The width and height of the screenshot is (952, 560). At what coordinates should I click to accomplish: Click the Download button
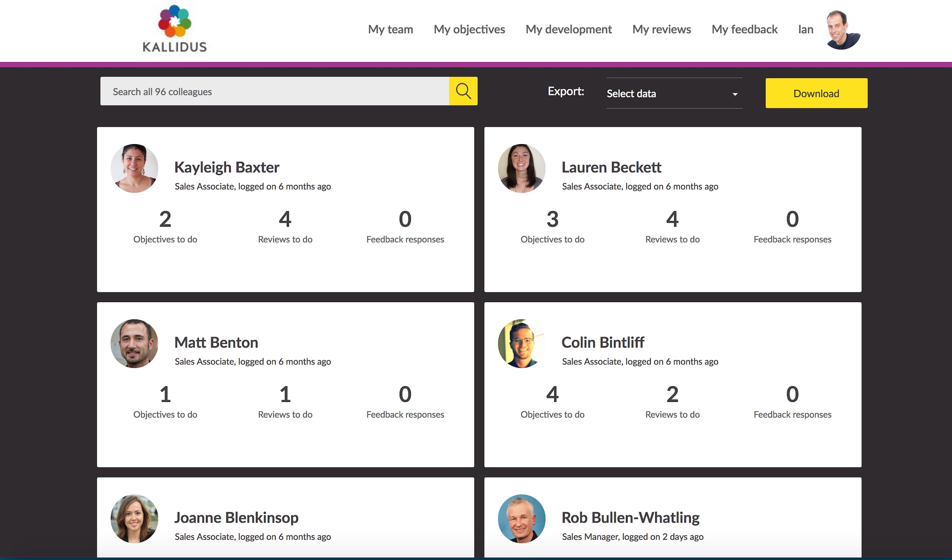coord(816,93)
